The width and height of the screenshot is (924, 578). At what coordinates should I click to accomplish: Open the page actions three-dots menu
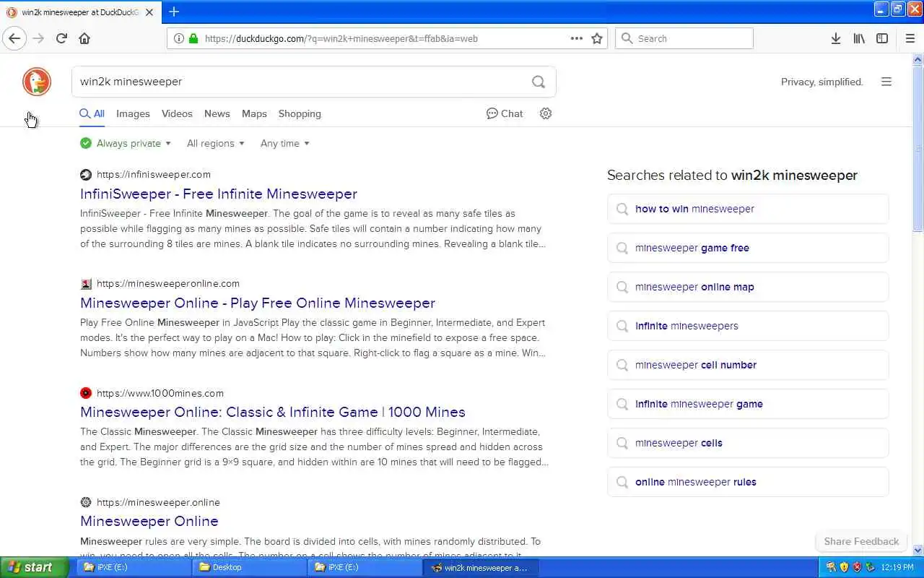click(577, 38)
